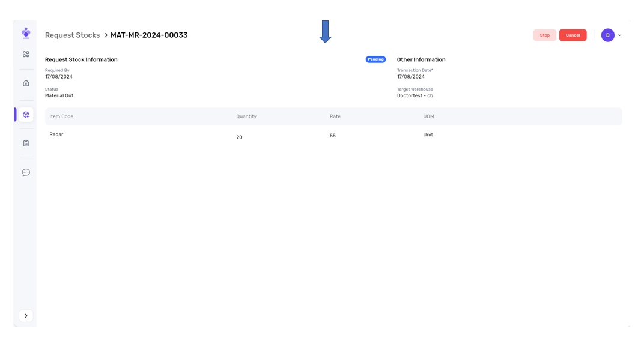
Task: Go back to Request Stocks breadcrumb
Action: [x=72, y=35]
